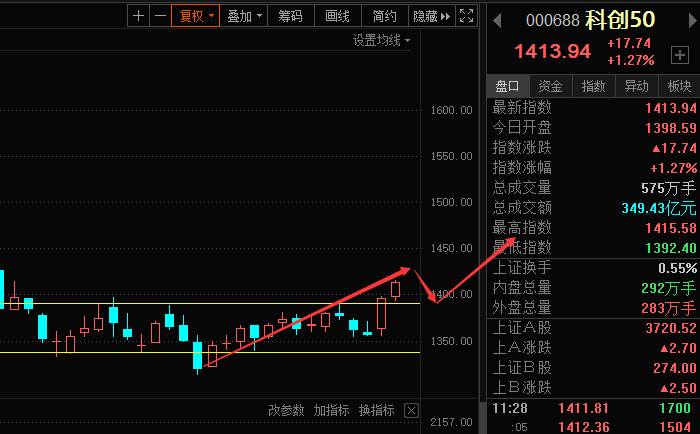Viewport: 700px width, 434px height.
Task: Click 上证换手 value 0.55%
Action: [677, 268]
